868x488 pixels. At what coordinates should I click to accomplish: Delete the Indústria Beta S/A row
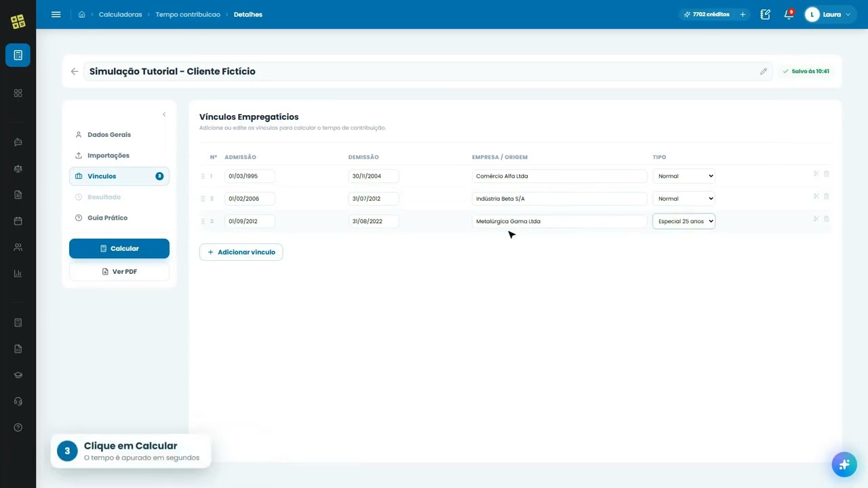point(827,197)
